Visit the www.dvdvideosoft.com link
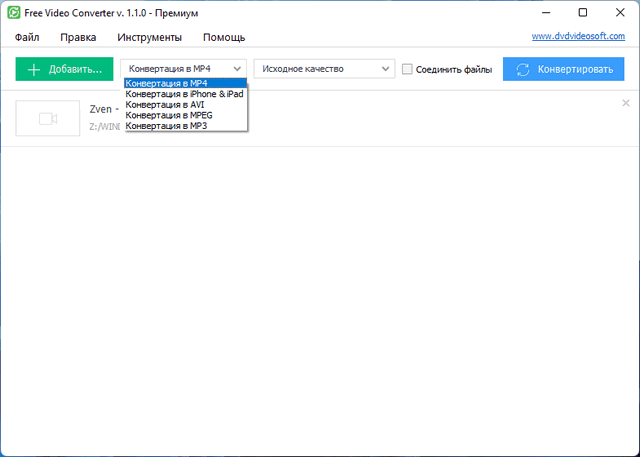 [x=578, y=36]
